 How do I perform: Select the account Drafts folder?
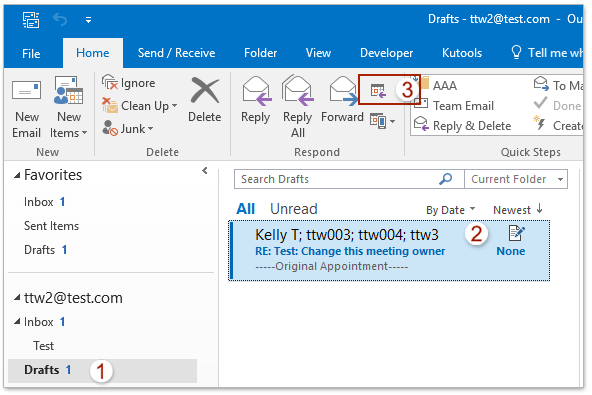pyautogui.click(x=102, y=370)
